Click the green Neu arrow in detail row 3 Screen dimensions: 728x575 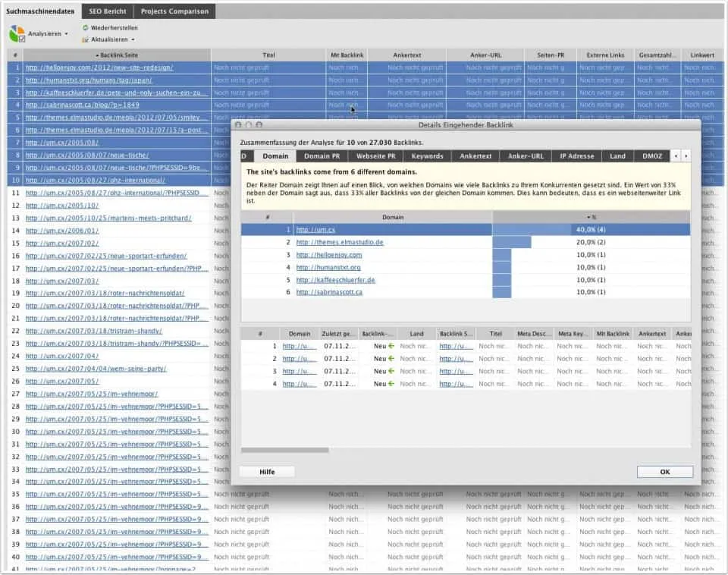click(x=391, y=372)
